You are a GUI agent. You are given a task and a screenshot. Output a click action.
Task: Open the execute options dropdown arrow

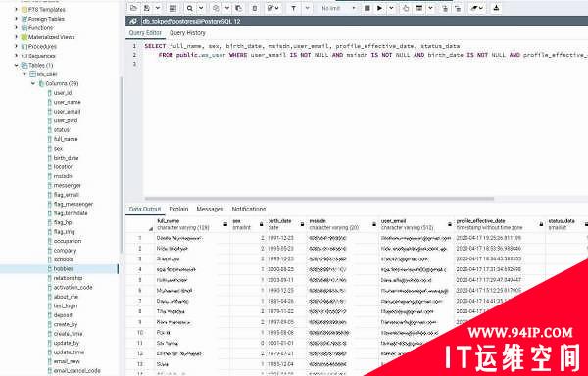tap(391, 8)
